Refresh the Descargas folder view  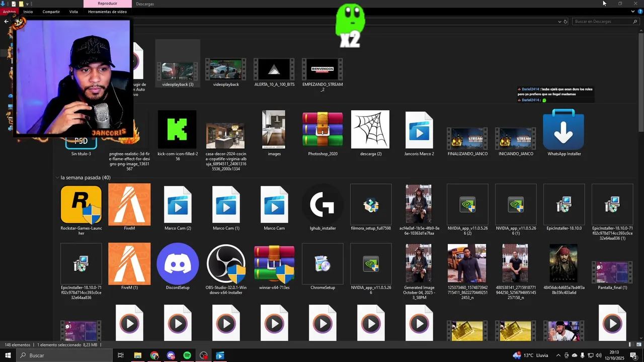click(566, 22)
